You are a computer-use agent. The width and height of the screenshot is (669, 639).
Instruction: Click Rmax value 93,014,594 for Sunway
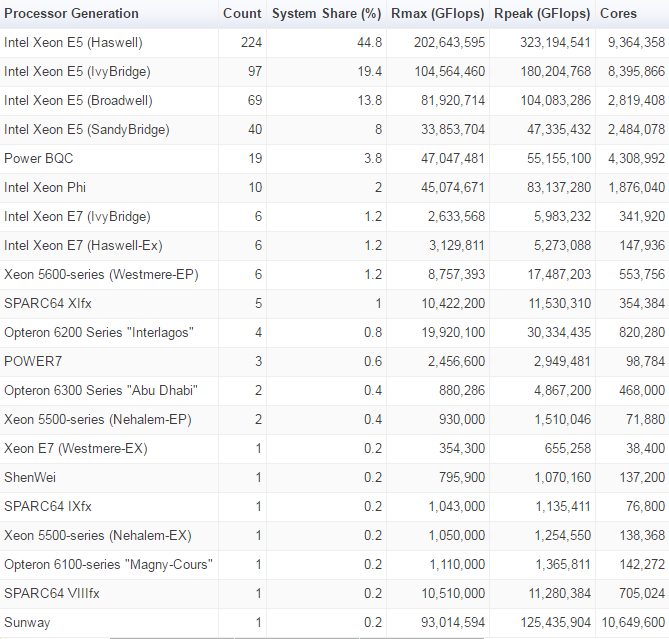tap(453, 623)
